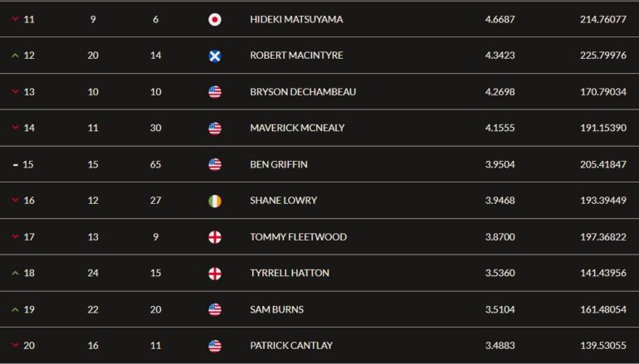Image resolution: width=639 pixels, height=364 pixels.
Task: Click the Japan flag beside Hideki Matsuyama
Action: click(x=215, y=20)
